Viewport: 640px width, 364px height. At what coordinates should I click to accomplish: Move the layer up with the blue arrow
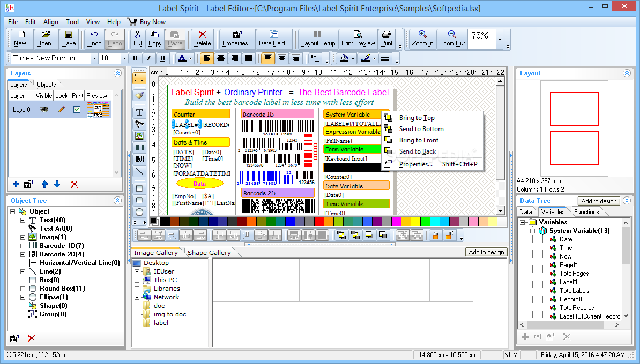point(45,184)
